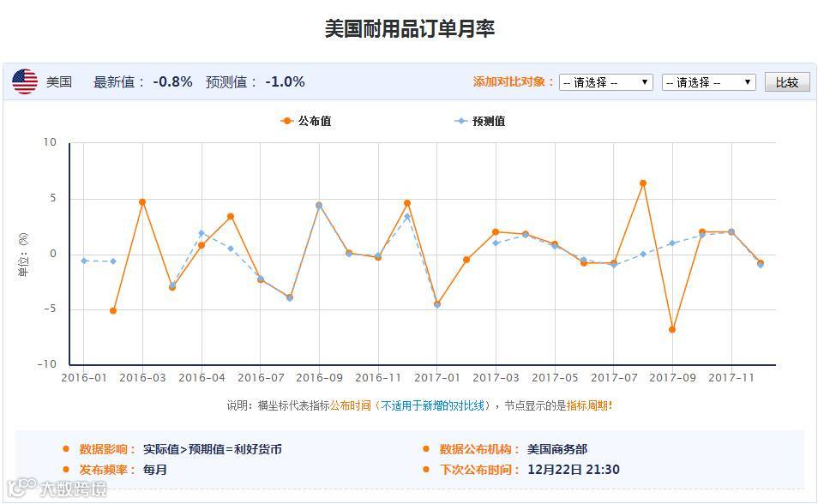
Task: Toggle the 预测值 legend series
Action: [x=480, y=121]
